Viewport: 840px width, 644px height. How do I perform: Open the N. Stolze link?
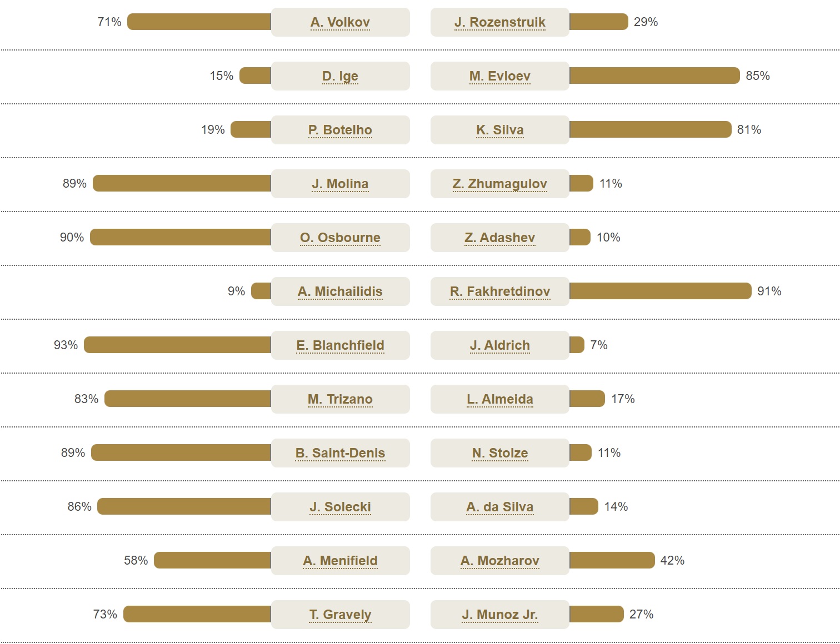499,453
